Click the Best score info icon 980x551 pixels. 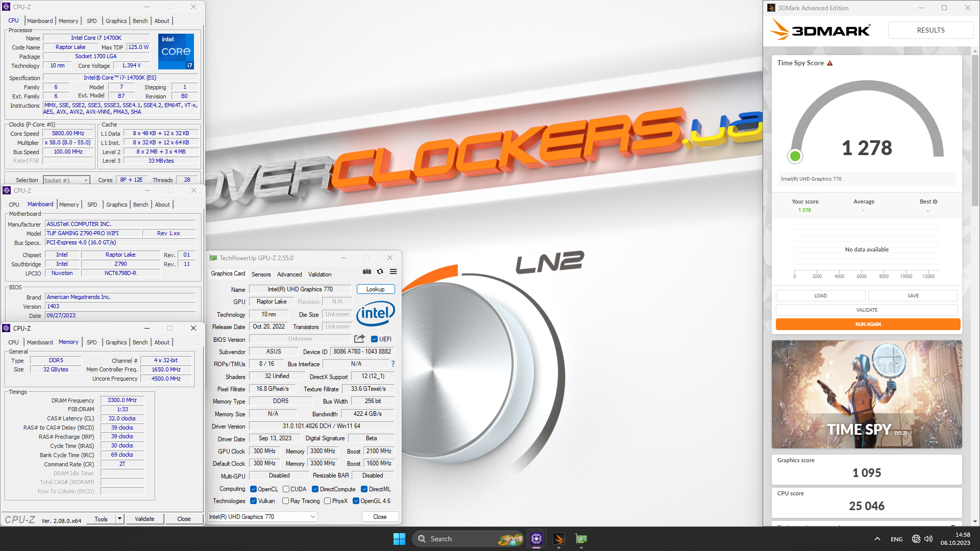935,202
